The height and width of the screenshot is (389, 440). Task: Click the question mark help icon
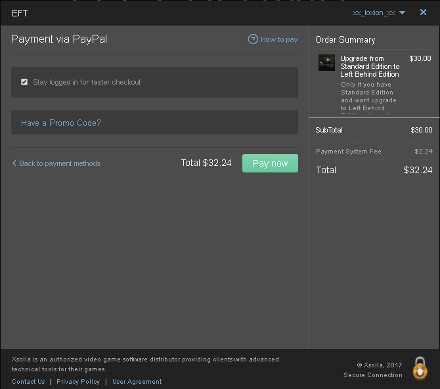pos(253,39)
